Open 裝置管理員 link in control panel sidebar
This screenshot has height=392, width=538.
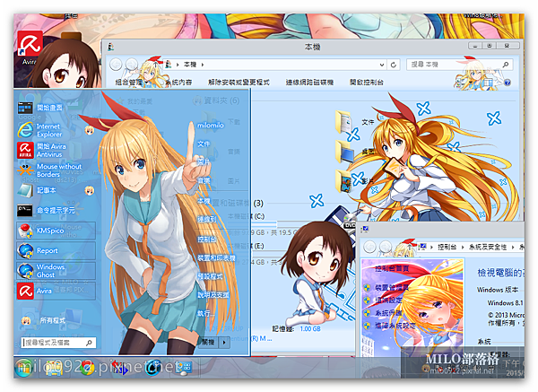392,287
